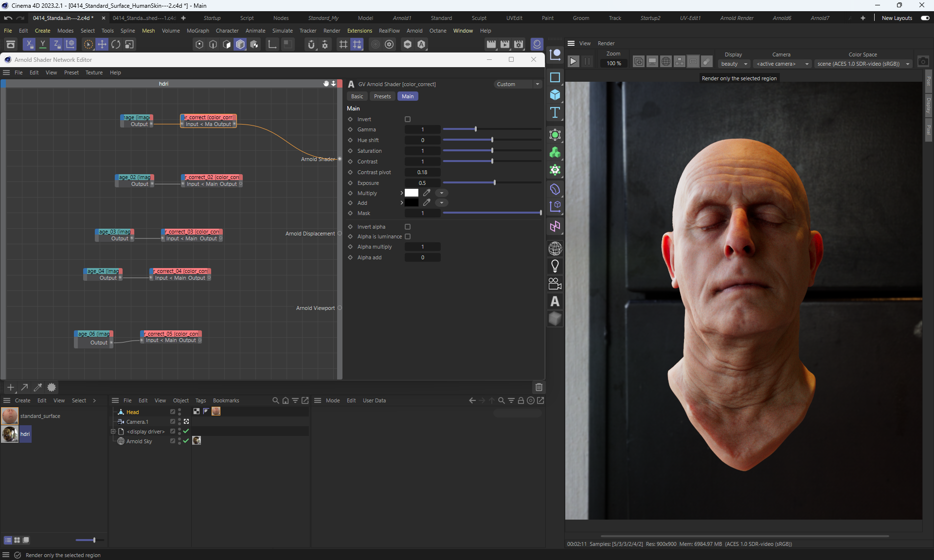
Task: Start the Arnold IPR render play button
Action: (x=574, y=61)
